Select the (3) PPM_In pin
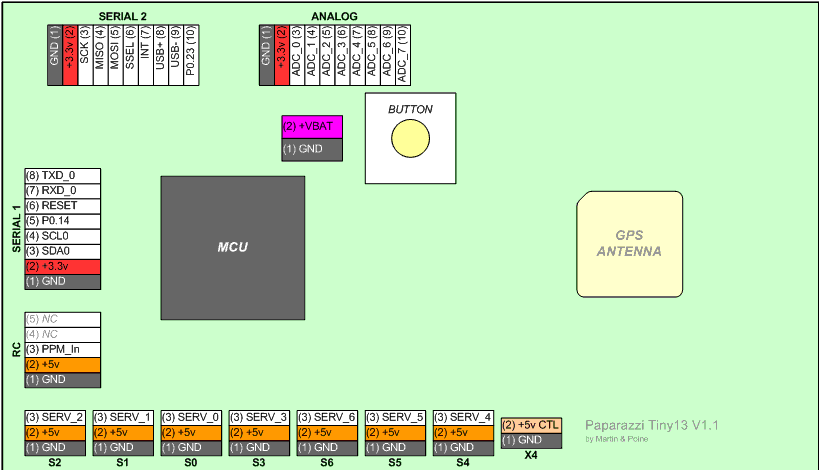Viewport: 819px width, 470px height. pos(63,349)
